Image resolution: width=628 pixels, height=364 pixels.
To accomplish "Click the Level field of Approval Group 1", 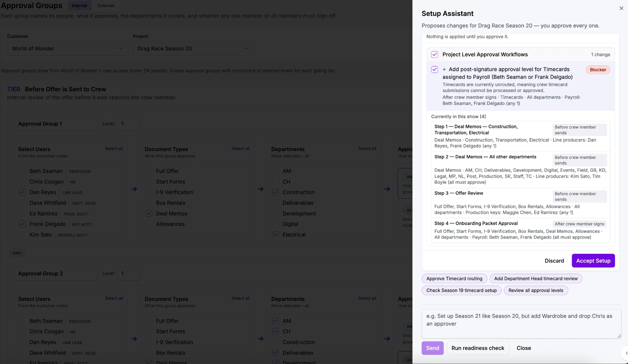I will pos(129,124).
